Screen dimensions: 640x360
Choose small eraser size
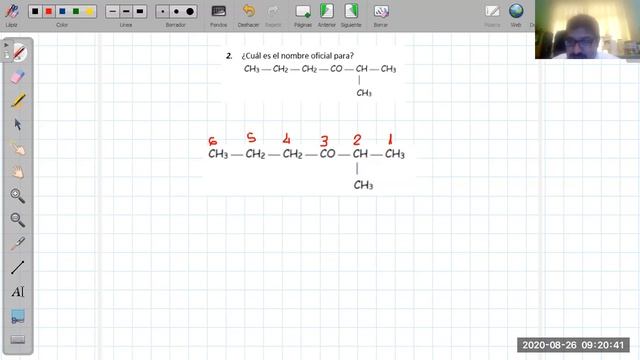[163, 11]
